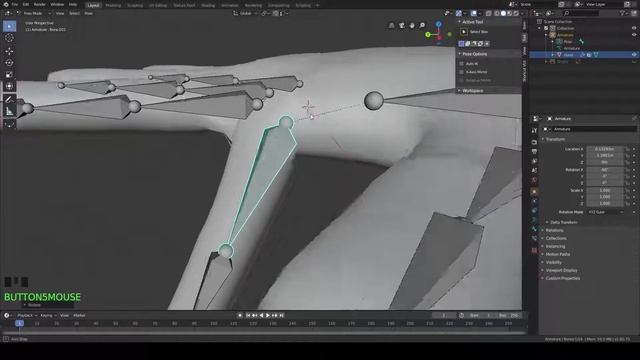Image resolution: width=640 pixels, height=360 pixels.
Task: Toggle the Rotation X lock icon
Action: [x=628, y=170]
